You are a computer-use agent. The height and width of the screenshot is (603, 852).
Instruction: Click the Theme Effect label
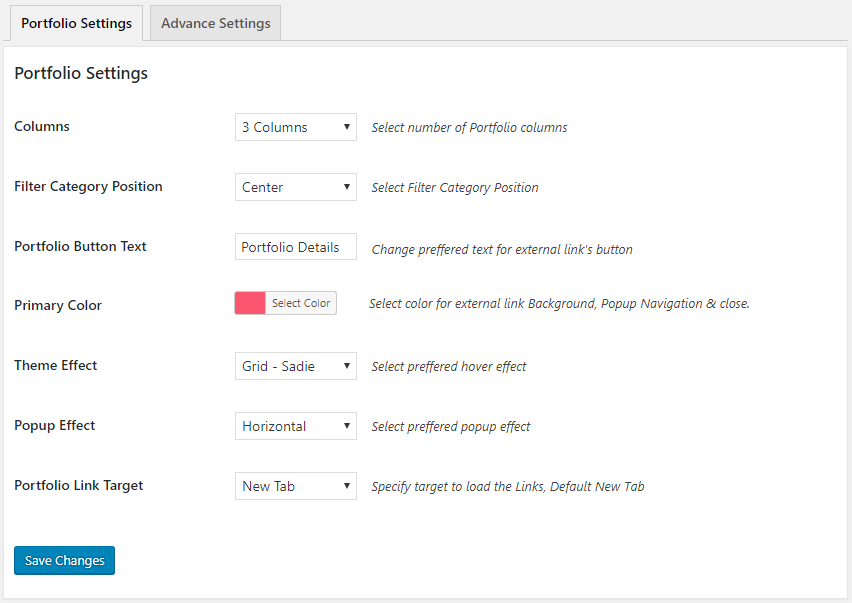pos(56,365)
